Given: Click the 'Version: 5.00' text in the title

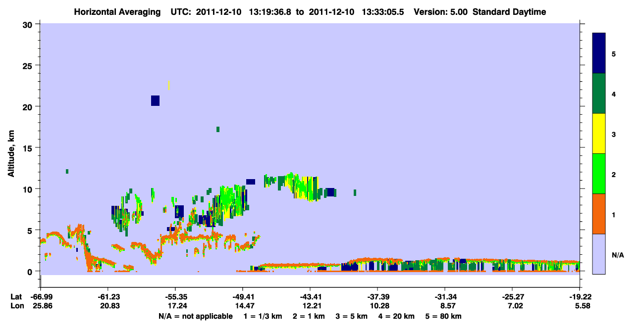Looking at the screenshot, I should click(440, 12).
